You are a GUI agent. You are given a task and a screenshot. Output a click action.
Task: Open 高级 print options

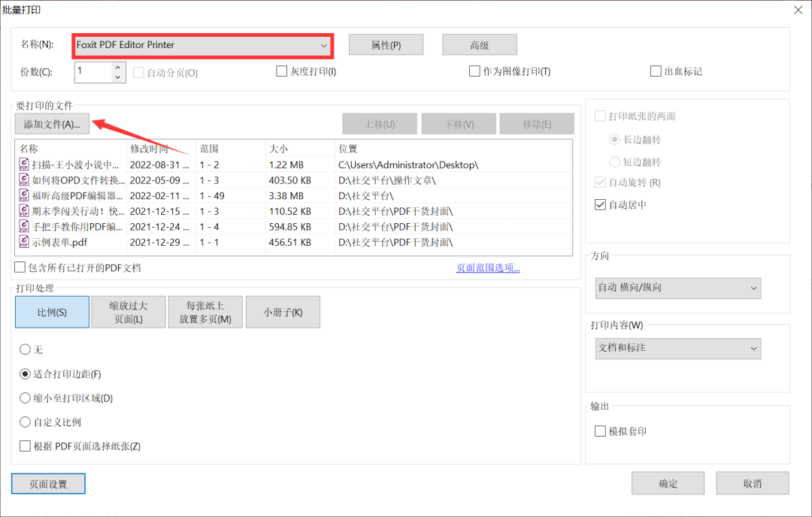coord(480,45)
